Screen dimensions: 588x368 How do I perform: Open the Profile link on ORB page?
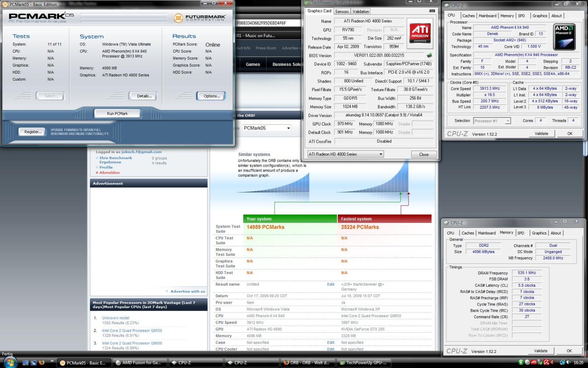pos(106,167)
